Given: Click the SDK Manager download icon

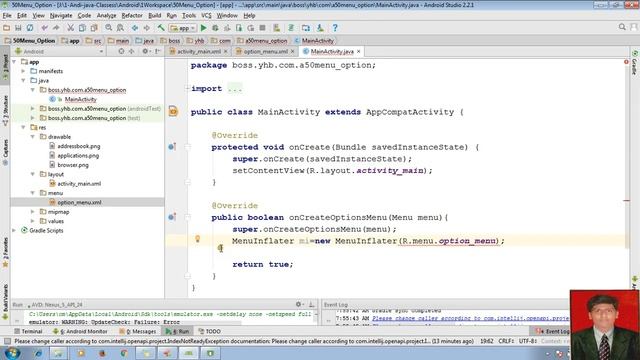Looking at the screenshot, I should coord(320,28).
